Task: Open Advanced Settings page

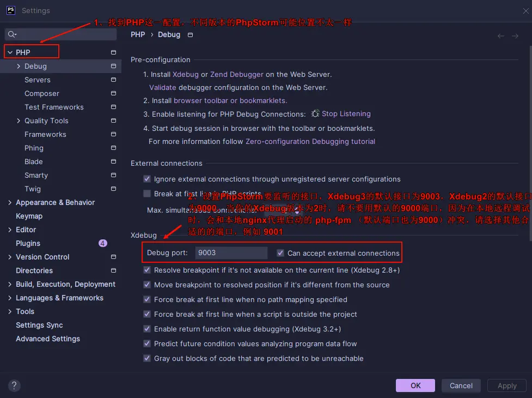Action: (x=48, y=339)
